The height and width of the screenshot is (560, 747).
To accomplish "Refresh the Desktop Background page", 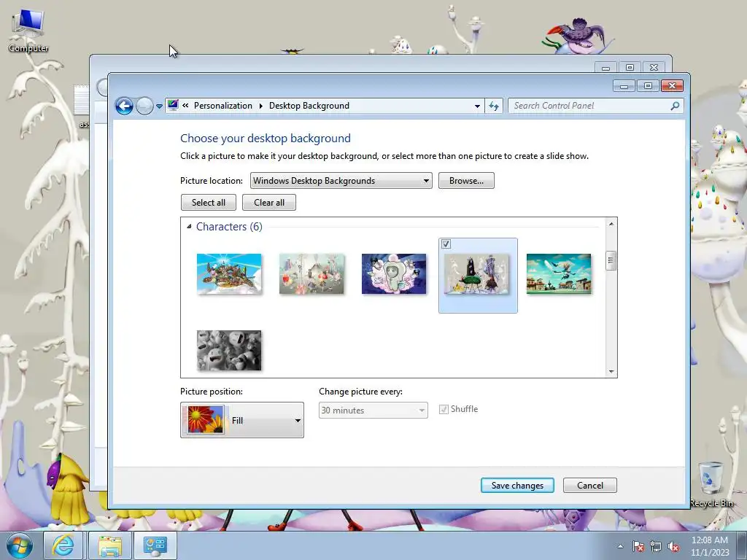I will [494, 106].
